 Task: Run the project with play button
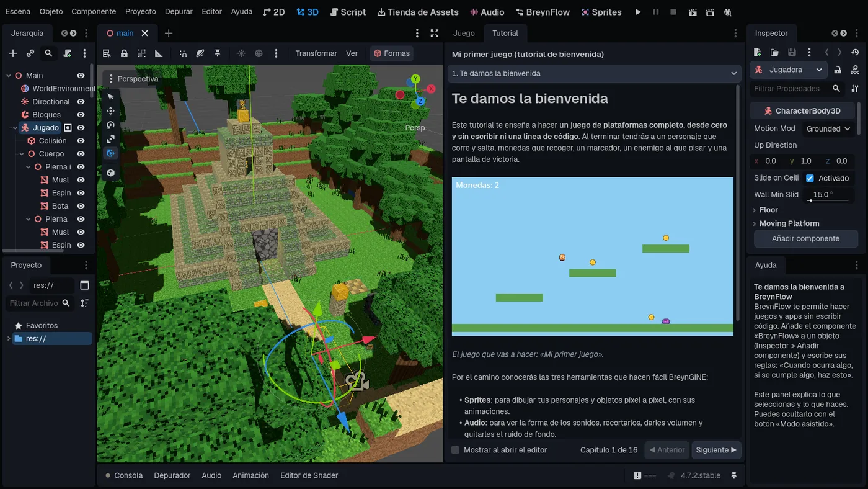click(x=638, y=12)
